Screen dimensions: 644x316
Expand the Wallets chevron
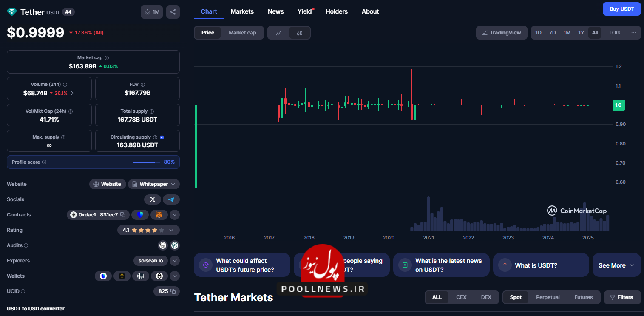coord(175,276)
